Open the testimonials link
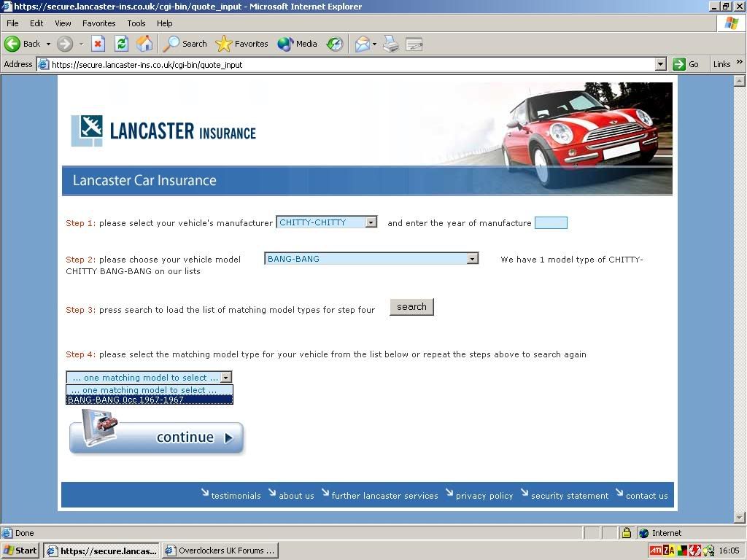Viewport: 747px width, 560px height. pyautogui.click(x=236, y=496)
